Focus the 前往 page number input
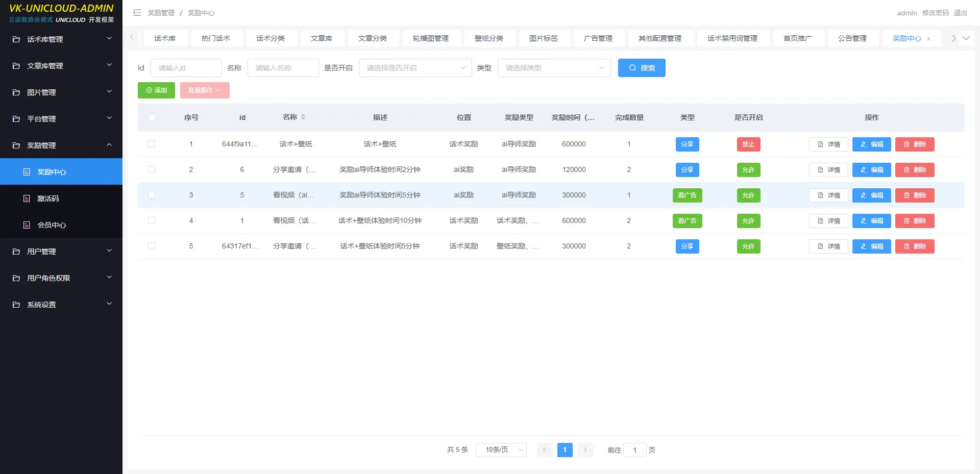The image size is (980, 474). coord(635,450)
